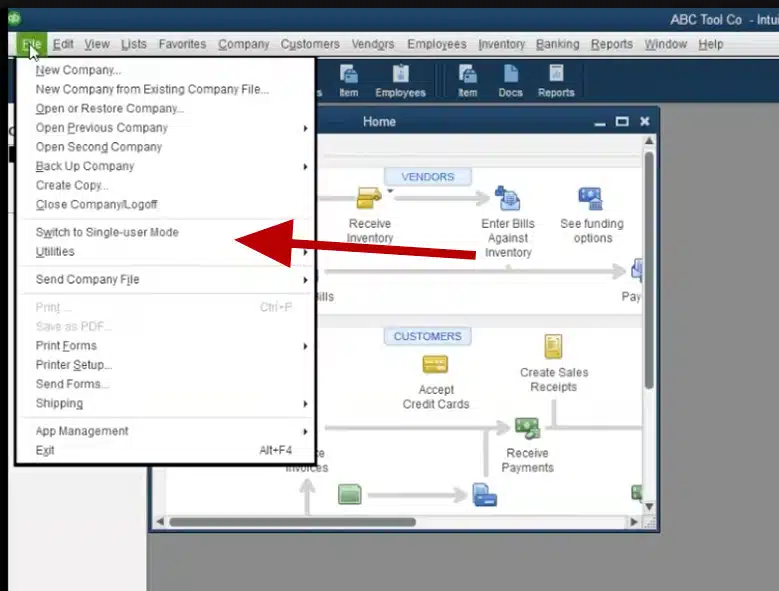The height and width of the screenshot is (591, 779).
Task: Click Home window horizontal scrollbar thumb
Action: [x=293, y=522]
